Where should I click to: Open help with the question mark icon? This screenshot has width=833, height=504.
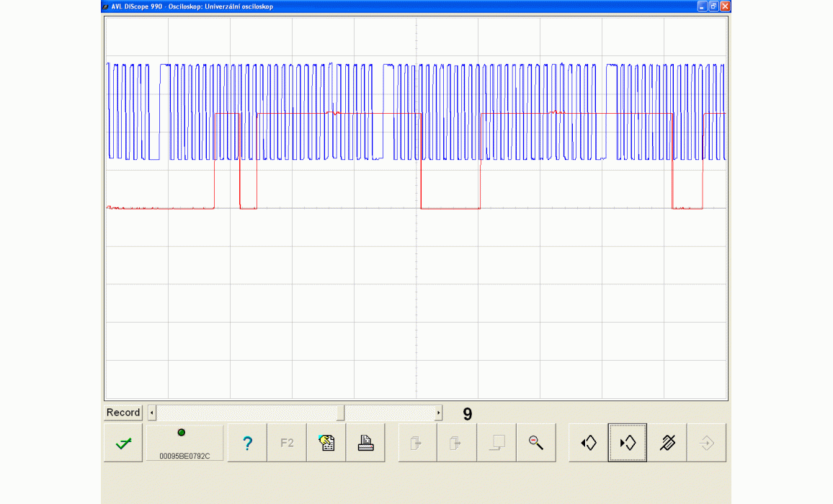click(x=247, y=444)
